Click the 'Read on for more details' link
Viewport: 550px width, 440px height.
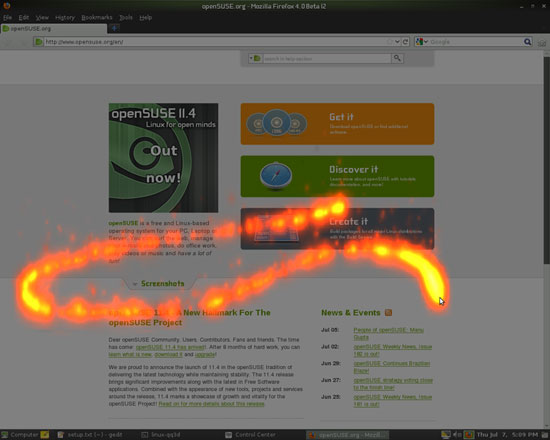click(211, 404)
